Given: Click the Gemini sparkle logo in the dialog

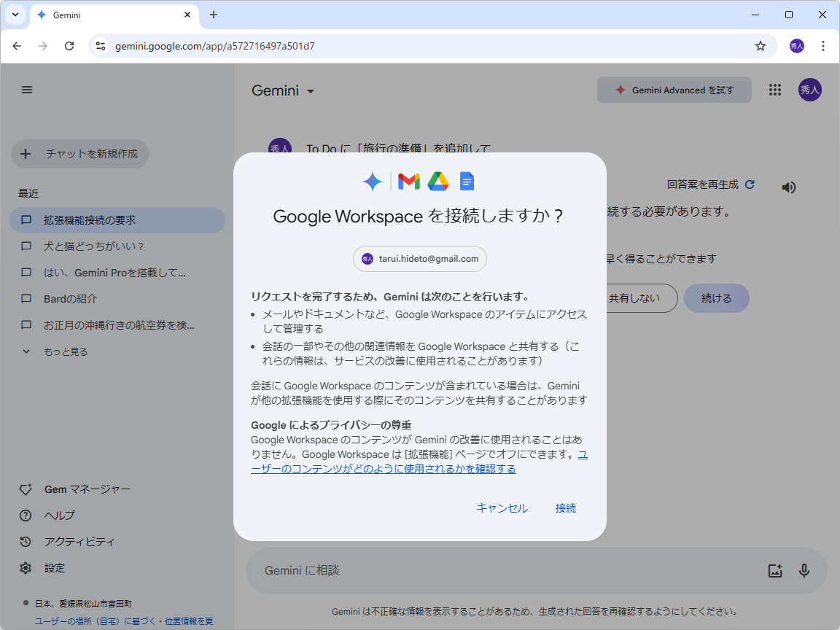Looking at the screenshot, I should [x=373, y=182].
